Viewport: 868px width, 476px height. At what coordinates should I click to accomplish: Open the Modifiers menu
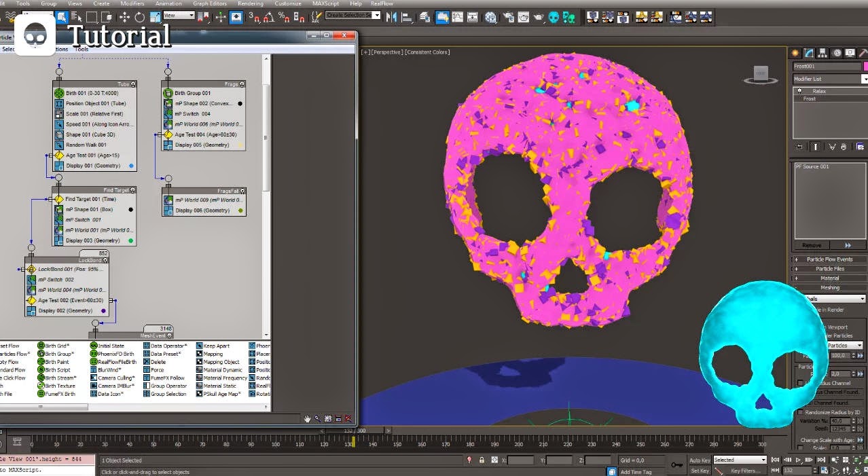click(132, 3)
